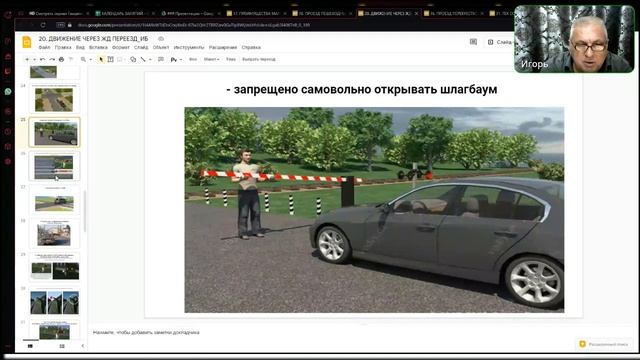Select the line tool icon
Screen dimensions: 640x360
[143, 60]
